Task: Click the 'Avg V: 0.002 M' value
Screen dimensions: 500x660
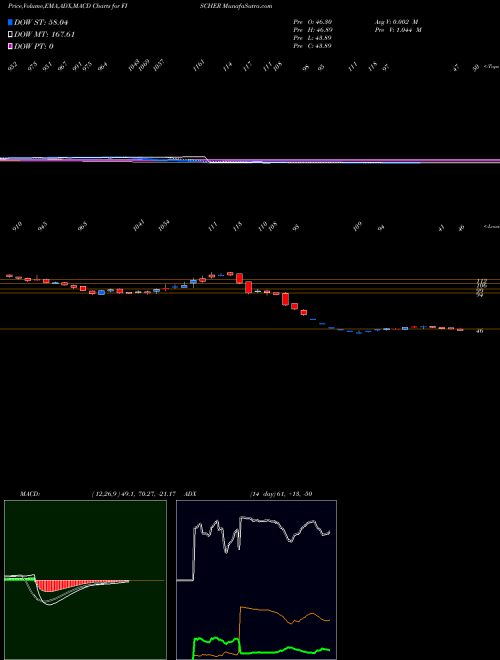Action: point(396,22)
